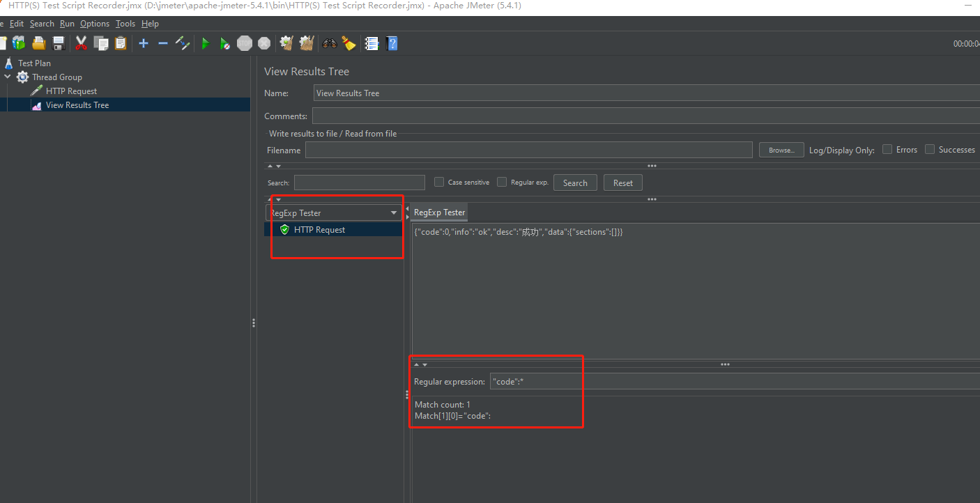Toggle Regular exp. checkbox
Viewport: 980px width, 503px height.
pyautogui.click(x=502, y=182)
